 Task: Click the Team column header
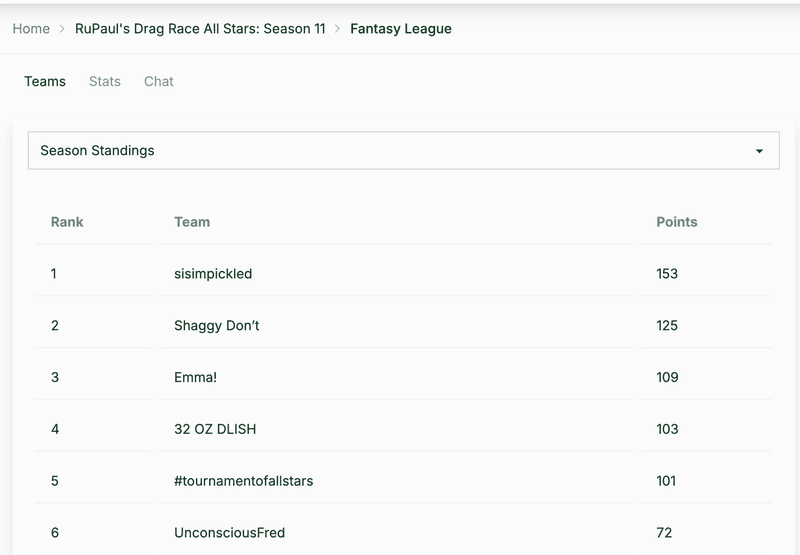192,222
